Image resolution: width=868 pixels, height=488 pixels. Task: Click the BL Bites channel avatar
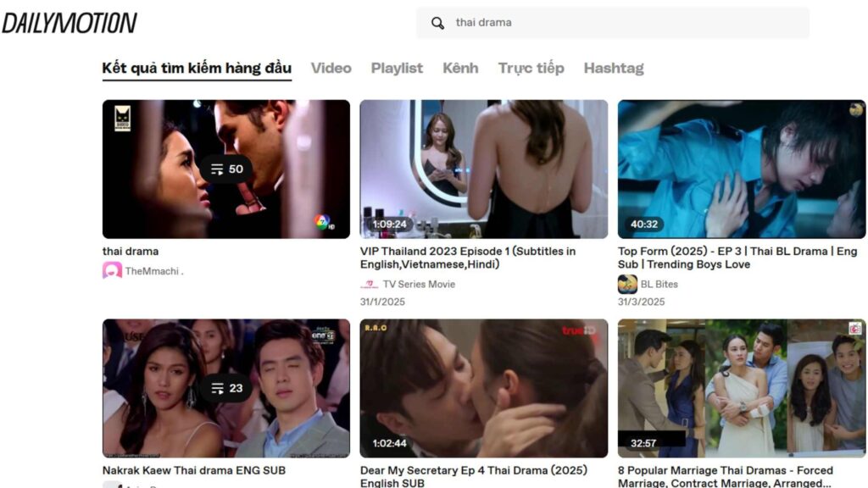pyautogui.click(x=626, y=284)
